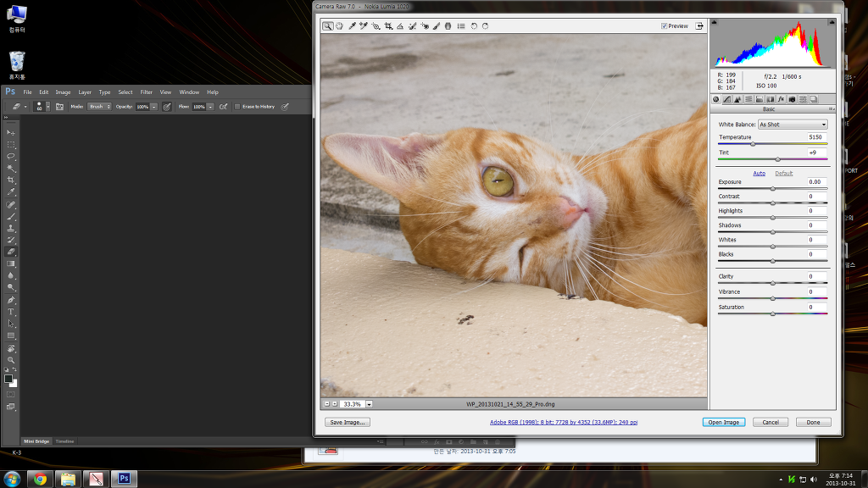Rotate image 90° counter-clockwise
The height and width of the screenshot is (488, 868).
474,26
